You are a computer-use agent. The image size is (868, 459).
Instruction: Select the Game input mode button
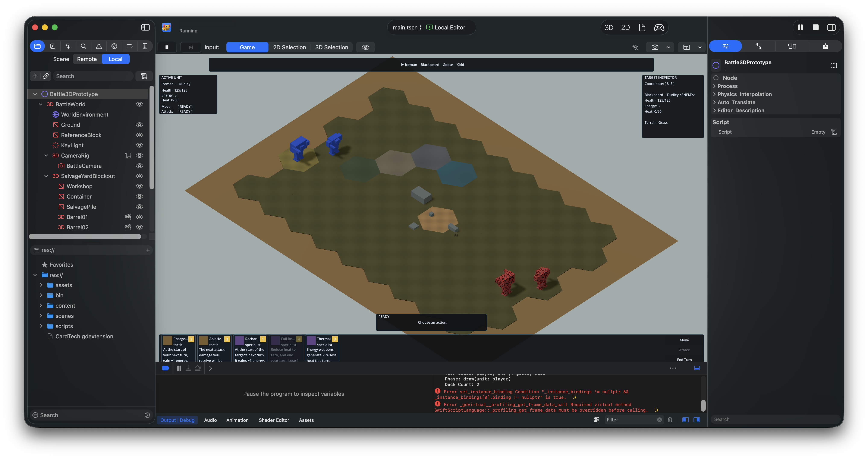[x=247, y=47]
